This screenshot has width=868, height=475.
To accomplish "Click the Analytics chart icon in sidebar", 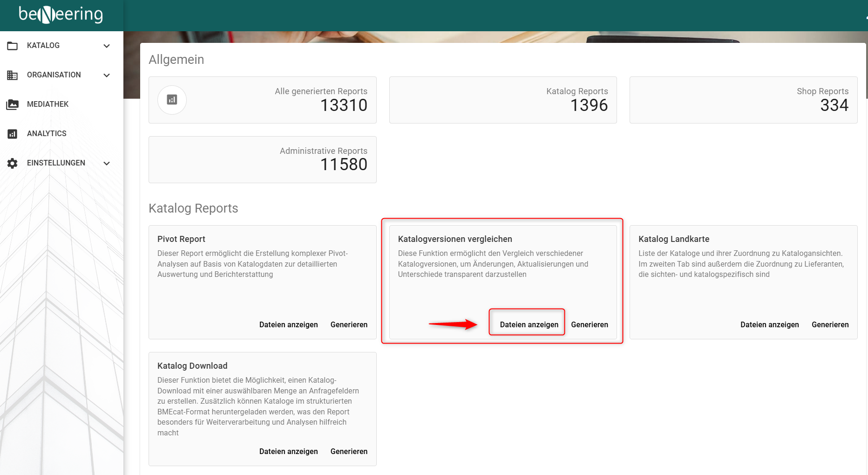I will pyautogui.click(x=13, y=134).
